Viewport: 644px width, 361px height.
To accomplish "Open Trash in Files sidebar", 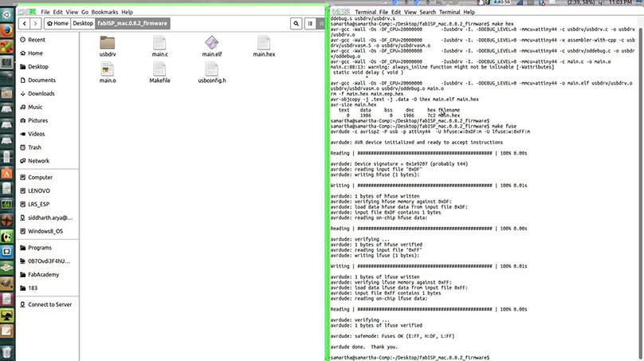I will pos(47,147).
